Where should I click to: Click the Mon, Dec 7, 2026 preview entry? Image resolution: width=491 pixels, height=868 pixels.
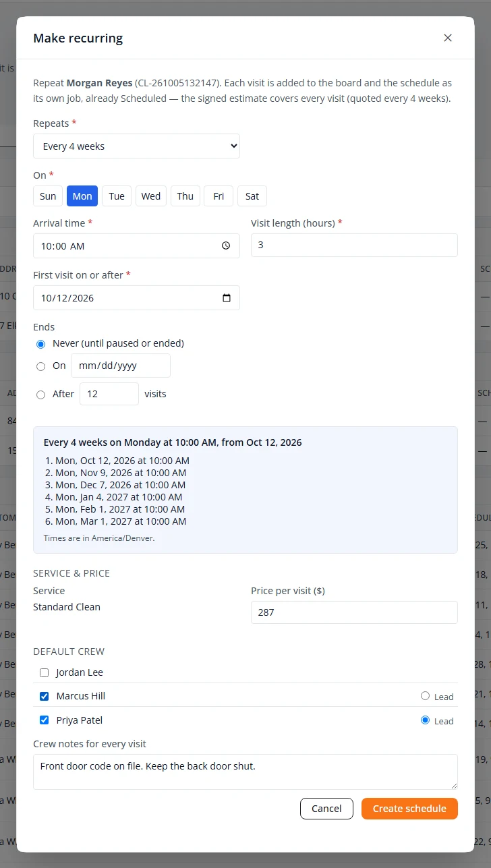(120, 485)
